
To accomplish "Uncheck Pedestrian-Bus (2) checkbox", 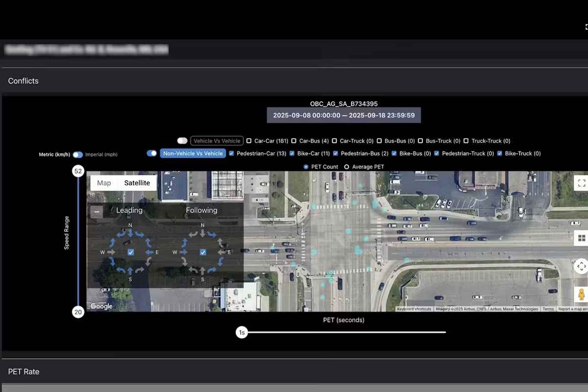I will click(336, 153).
